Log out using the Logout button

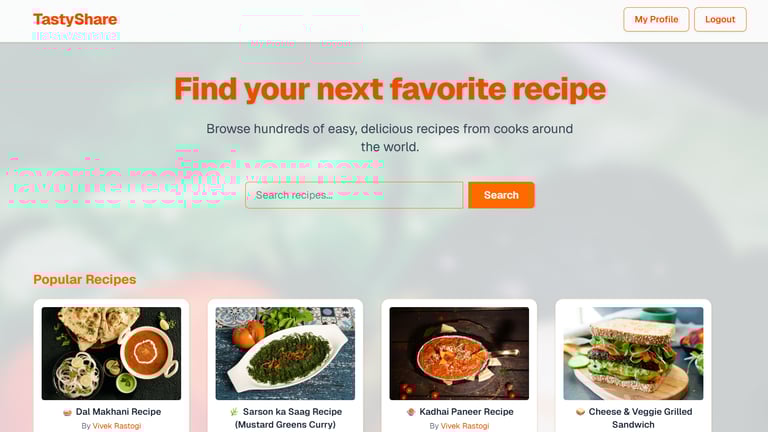720,20
